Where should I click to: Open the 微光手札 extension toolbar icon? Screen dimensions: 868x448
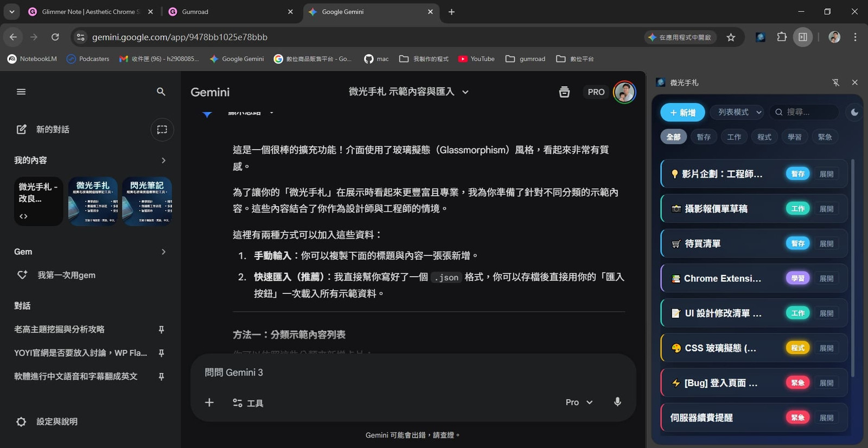761,37
